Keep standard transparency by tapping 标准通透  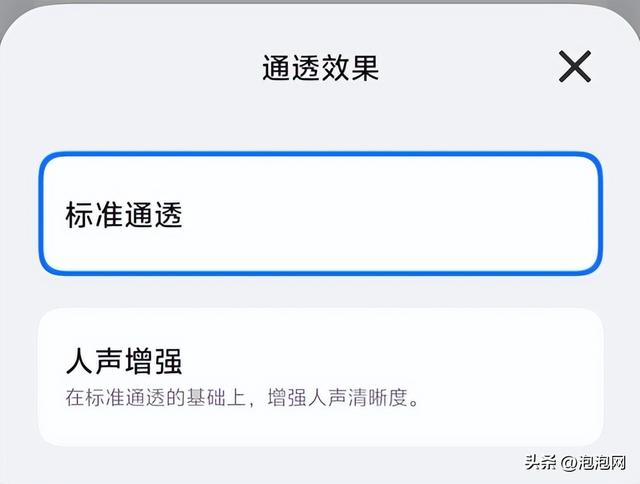click(320, 214)
